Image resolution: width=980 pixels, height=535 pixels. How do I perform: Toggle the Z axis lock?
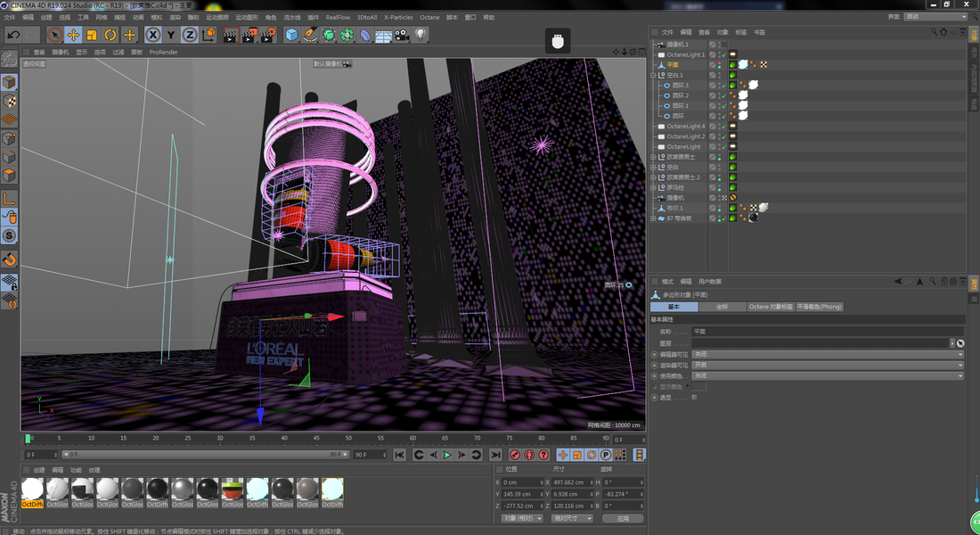coord(190,35)
